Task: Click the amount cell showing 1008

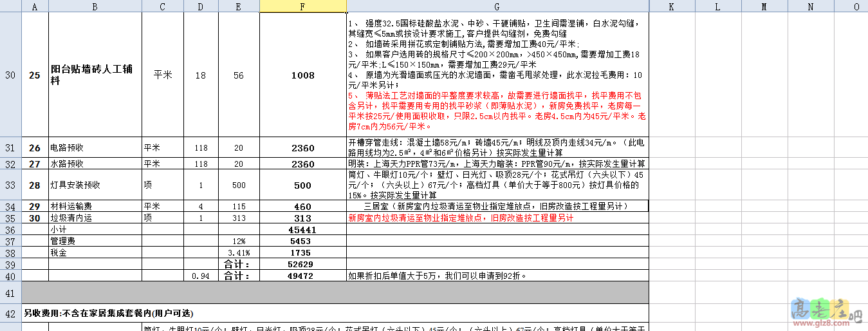Action: click(303, 75)
